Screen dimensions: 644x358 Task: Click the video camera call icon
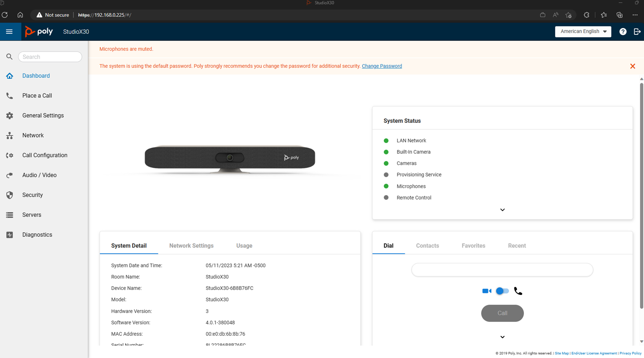(x=486, y=291)
